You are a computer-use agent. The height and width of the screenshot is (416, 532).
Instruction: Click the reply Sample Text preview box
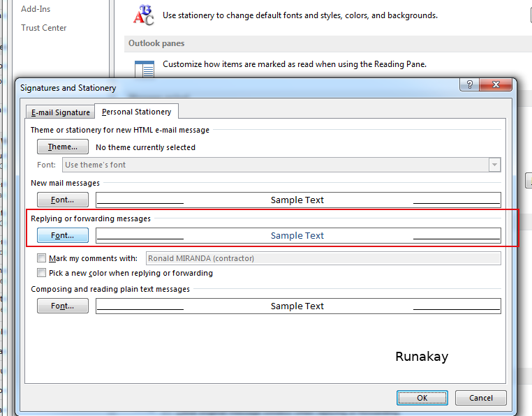(298, 235)
